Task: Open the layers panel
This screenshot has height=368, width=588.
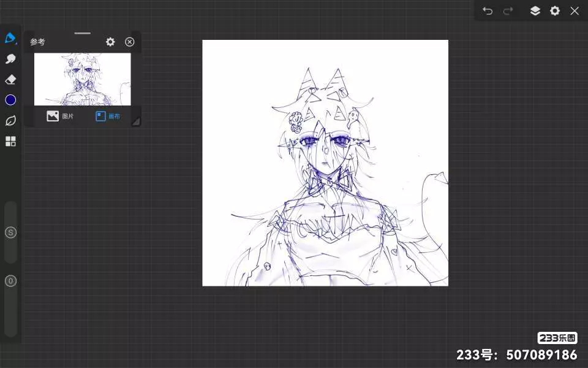Action: tap(535, 11)
